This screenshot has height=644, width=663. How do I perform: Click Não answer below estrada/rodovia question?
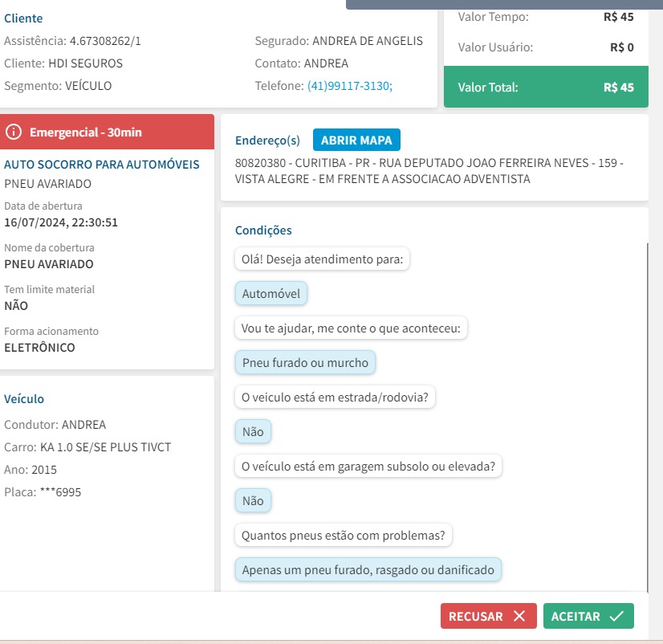(253, 432)
